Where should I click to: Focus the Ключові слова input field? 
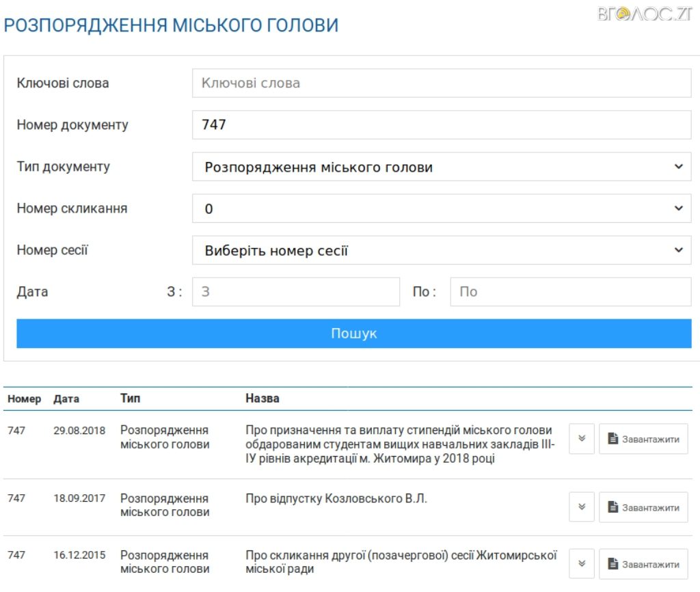[441, 83]
